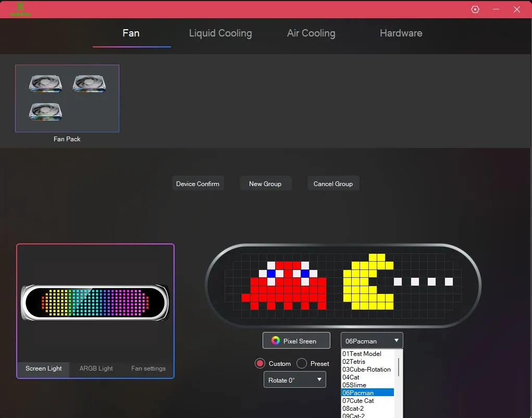
Task: Collapse the 06Pacman pattern dropdown
Action: (372, 341)
